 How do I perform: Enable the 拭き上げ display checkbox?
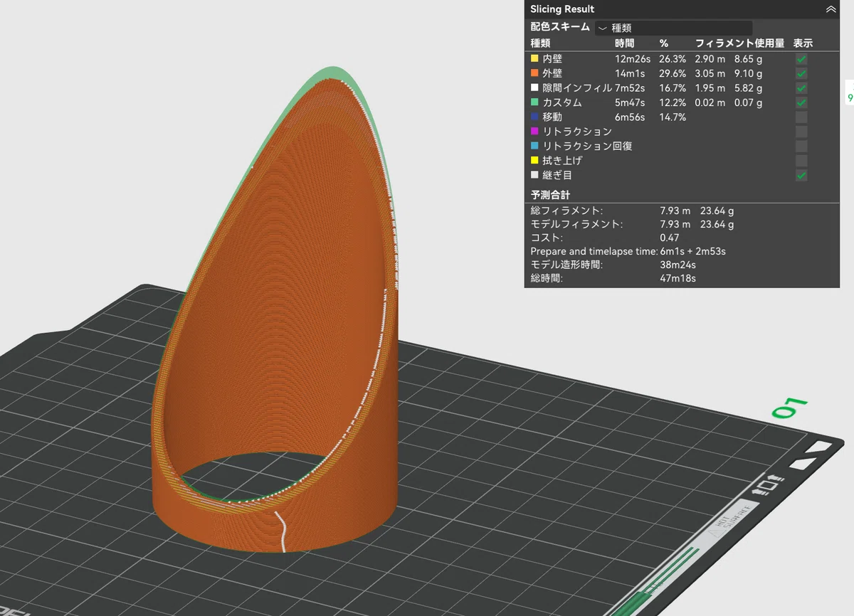pyautogui.click(x=801, y=161)
